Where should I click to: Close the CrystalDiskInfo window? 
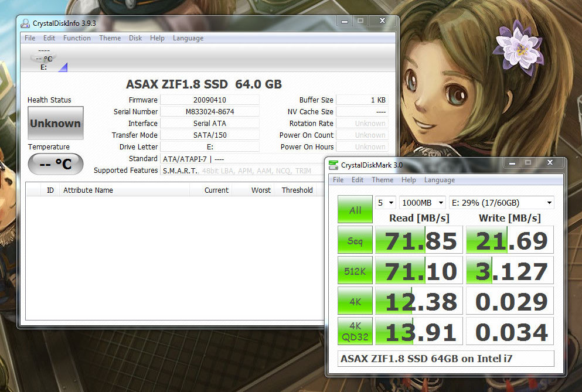(x=382, y=21)
